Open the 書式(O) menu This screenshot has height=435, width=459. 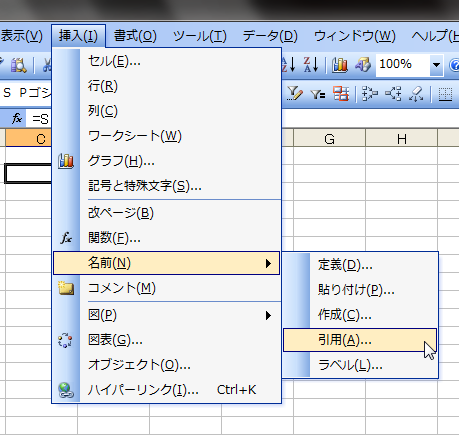pyautogui.click(x=135, y=36)
